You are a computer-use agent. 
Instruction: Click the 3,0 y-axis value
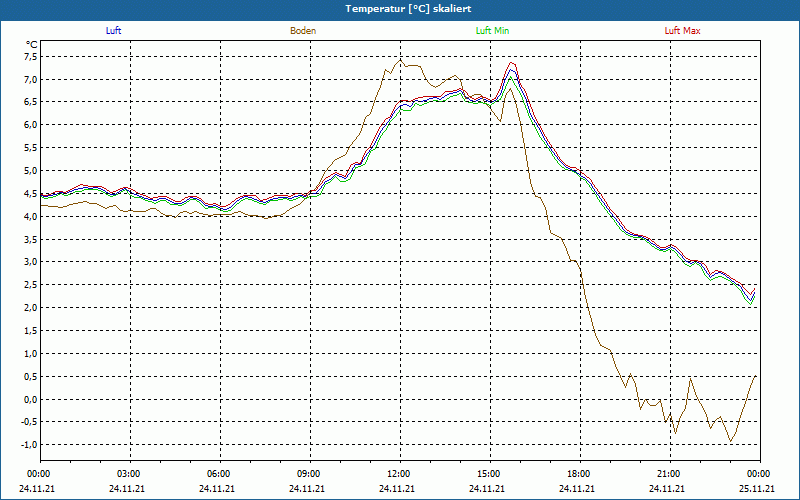(31, 262)
